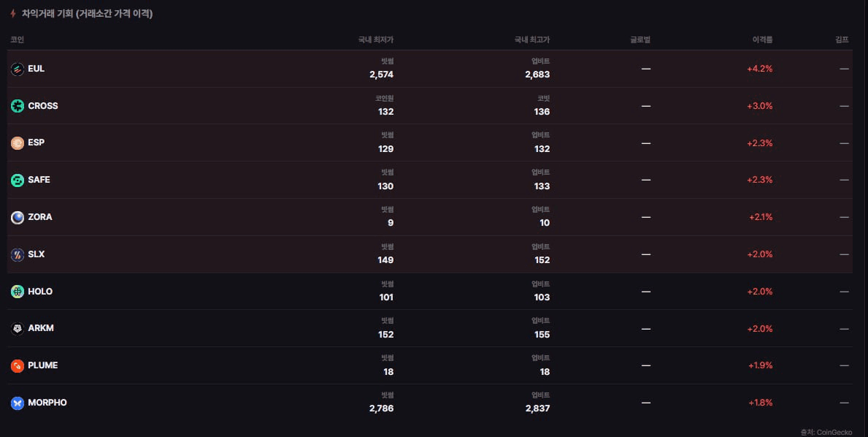Click the PLUME +1.9% spread value
Screen dimensions: 868x437
(760, 365)
